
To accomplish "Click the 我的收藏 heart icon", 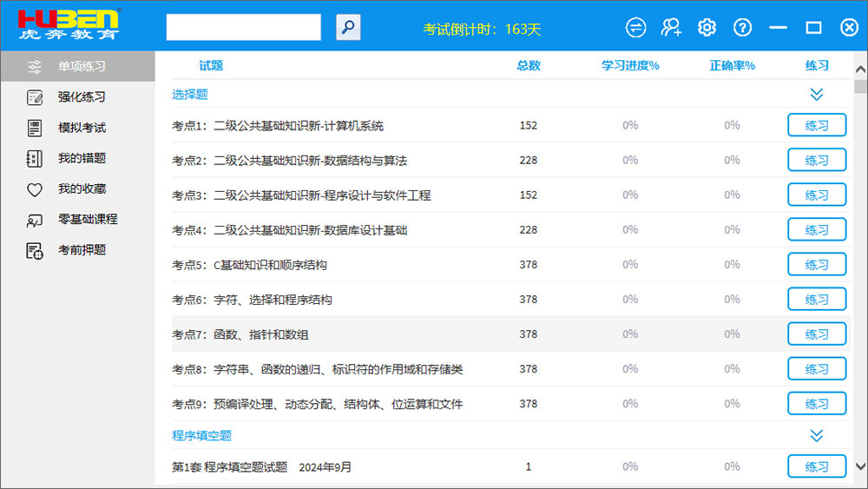I will tap(35, 189).
